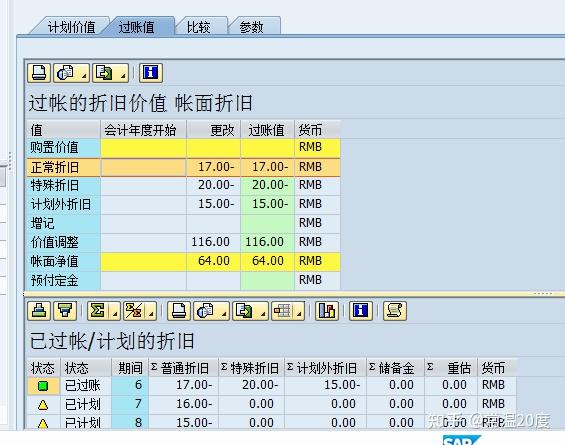Expand the total dropdown arrow
This screenshot has width=565, height=445.
[x=115, y=313]
